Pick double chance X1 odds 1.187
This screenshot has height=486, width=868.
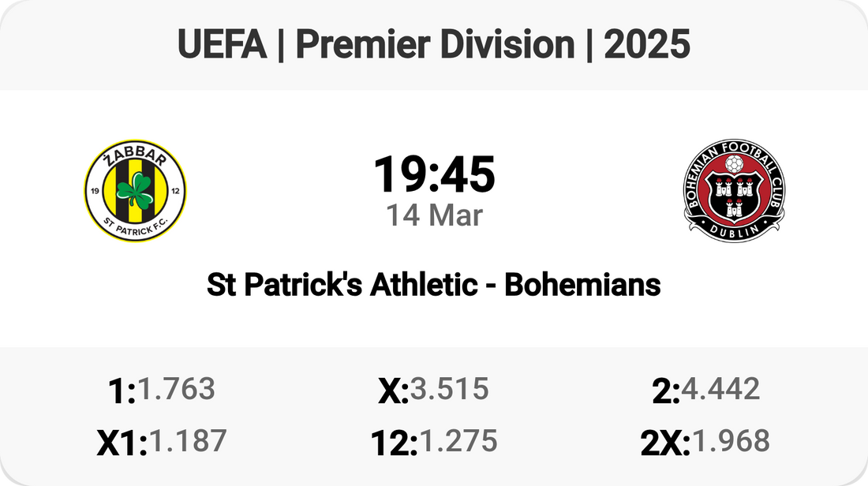tap(188, 441)
